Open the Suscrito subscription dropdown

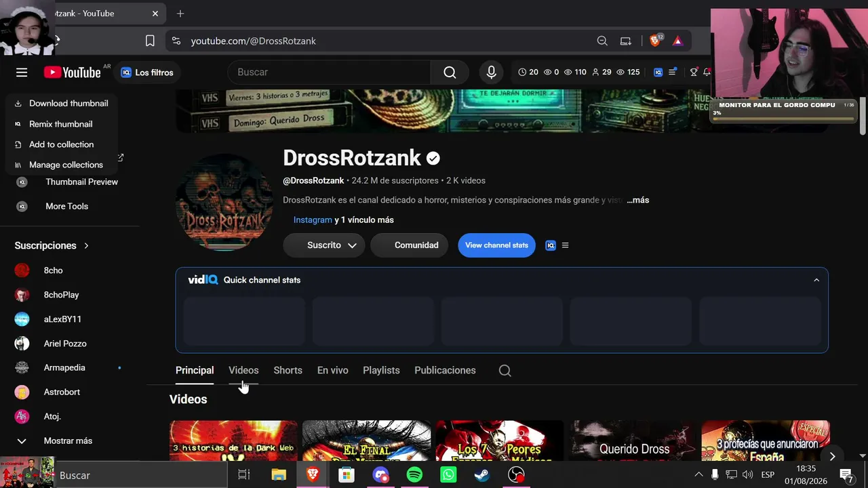coord(324,245)
